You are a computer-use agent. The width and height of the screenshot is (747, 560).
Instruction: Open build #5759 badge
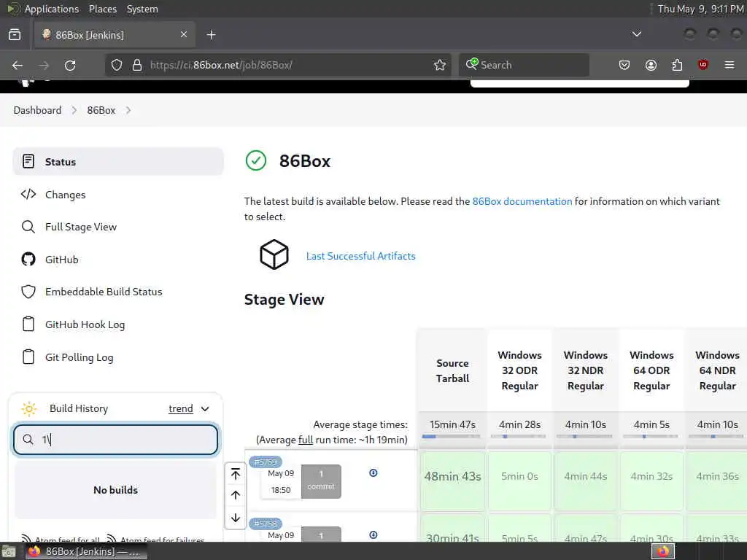click(266, 462)
